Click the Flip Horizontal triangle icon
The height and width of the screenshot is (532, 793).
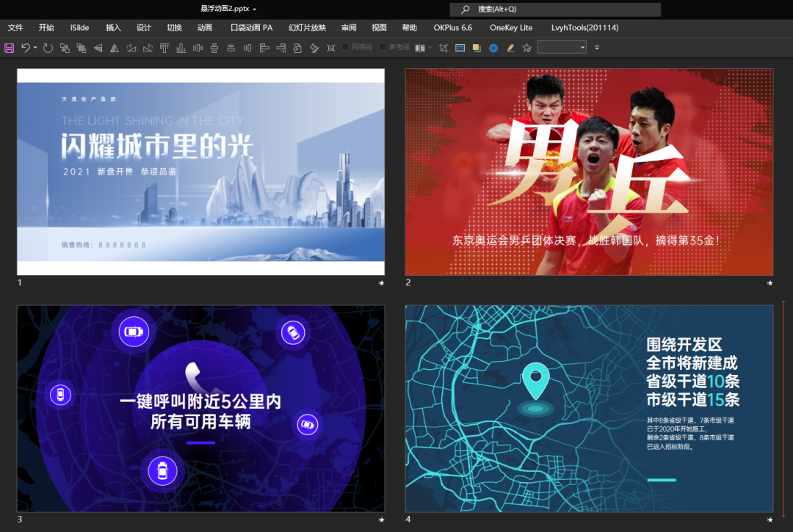[x=115, y=48]
